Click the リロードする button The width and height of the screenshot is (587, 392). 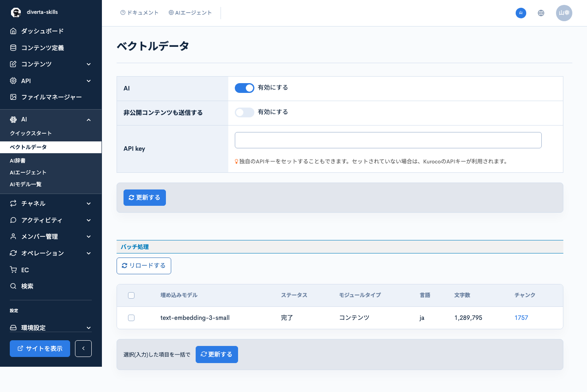tap(144, 266)
